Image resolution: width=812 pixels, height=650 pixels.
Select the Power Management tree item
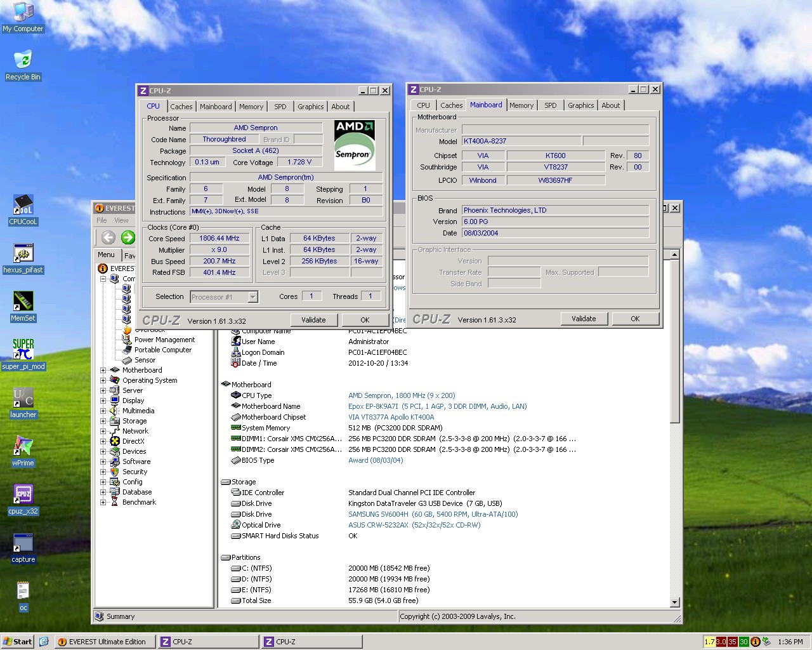164,340
